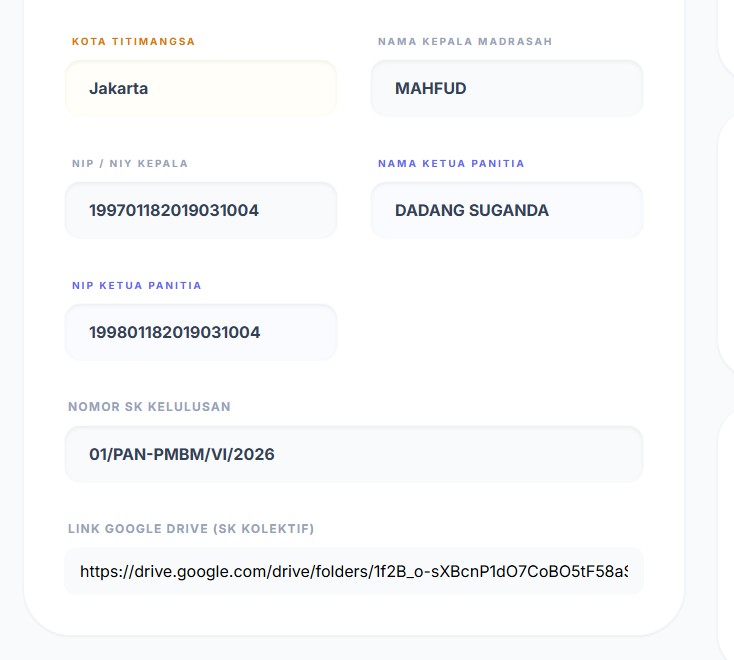Click the NAMA KEPALA MADRASAH label

(x=465, y=42)
